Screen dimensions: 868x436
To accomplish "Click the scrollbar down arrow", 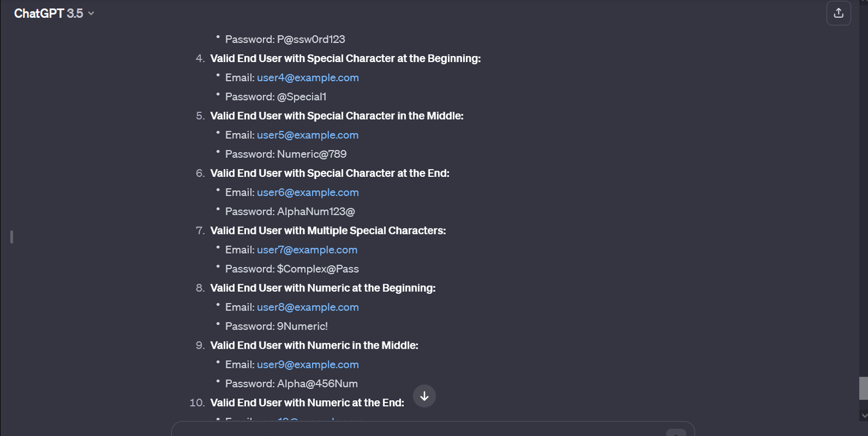I will click(864, 416).
